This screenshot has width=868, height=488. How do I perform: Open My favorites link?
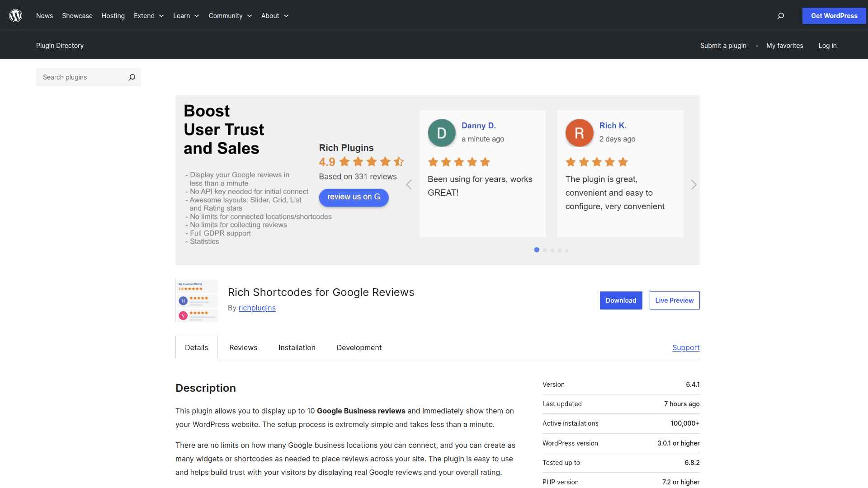click(x=785, y=46)
